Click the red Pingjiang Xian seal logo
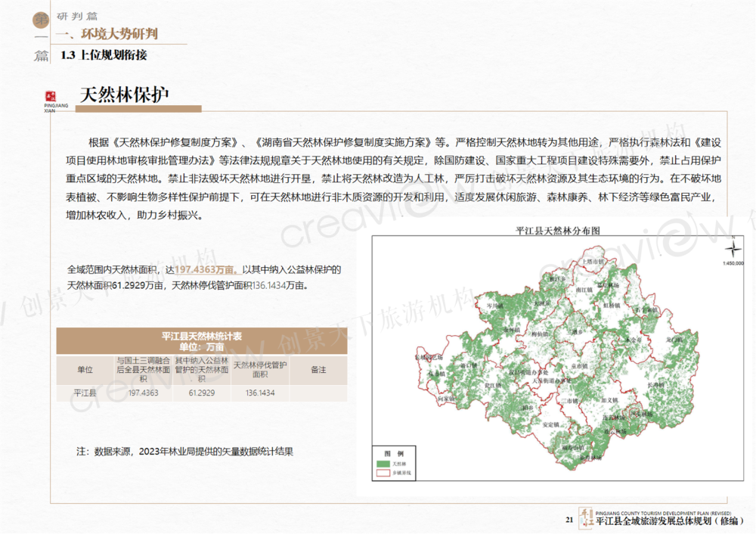The image size is (756, 534). (x=52, y=96)
